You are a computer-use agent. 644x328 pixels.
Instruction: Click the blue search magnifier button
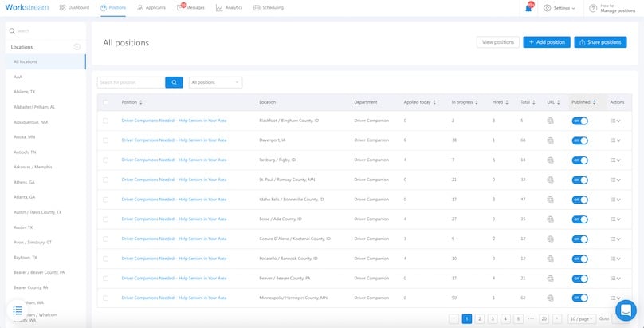174,82
